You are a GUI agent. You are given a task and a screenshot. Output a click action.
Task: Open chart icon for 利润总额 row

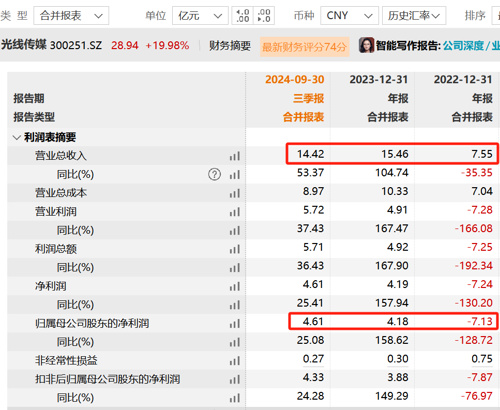pos(235,249)
